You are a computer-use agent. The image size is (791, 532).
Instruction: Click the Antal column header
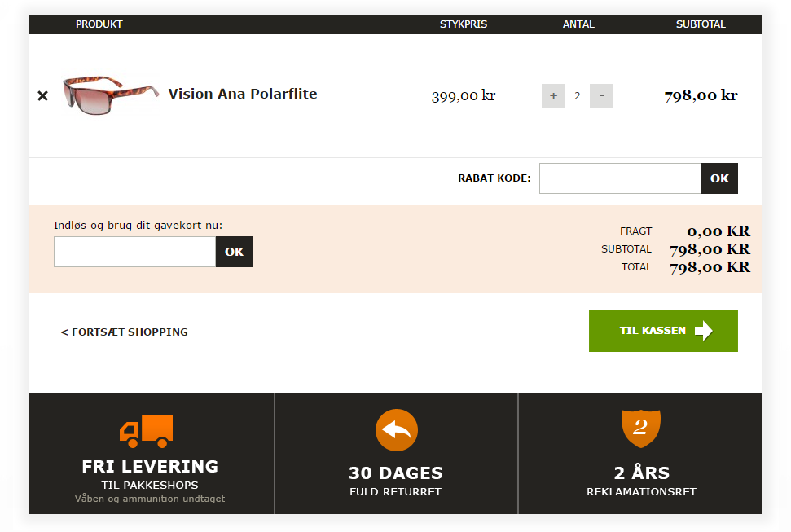click(578, 24)
